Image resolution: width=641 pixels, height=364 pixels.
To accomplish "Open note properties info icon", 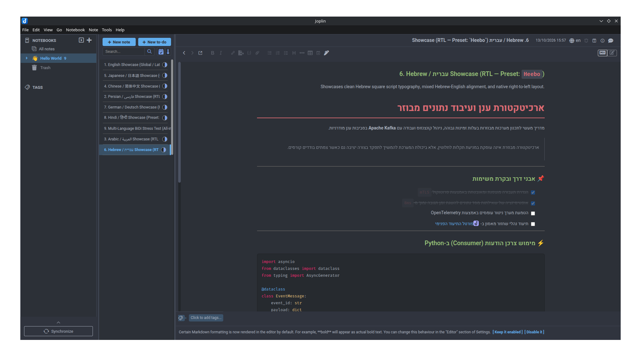I will click(x=603, y=41).
